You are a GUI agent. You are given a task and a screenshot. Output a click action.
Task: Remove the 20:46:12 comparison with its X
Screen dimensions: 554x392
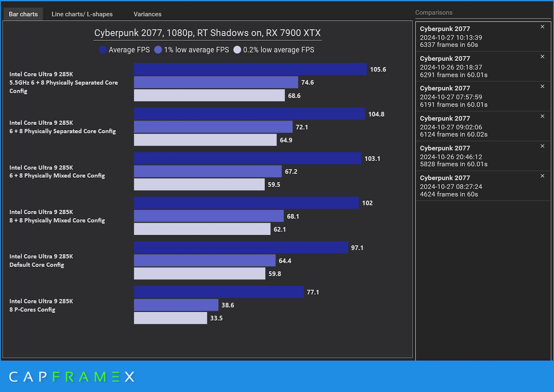(x=542, y=146)
